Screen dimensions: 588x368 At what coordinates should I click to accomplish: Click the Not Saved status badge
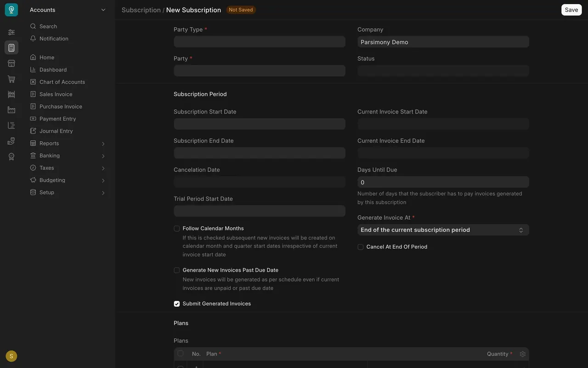(241, 10)
